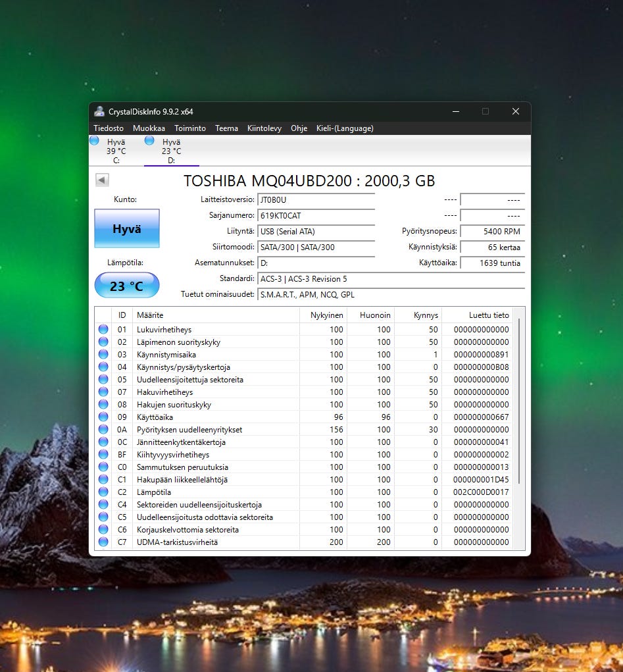
Task: Open the Kieli-(Language) menu
Action: click(x=345, y=128)
